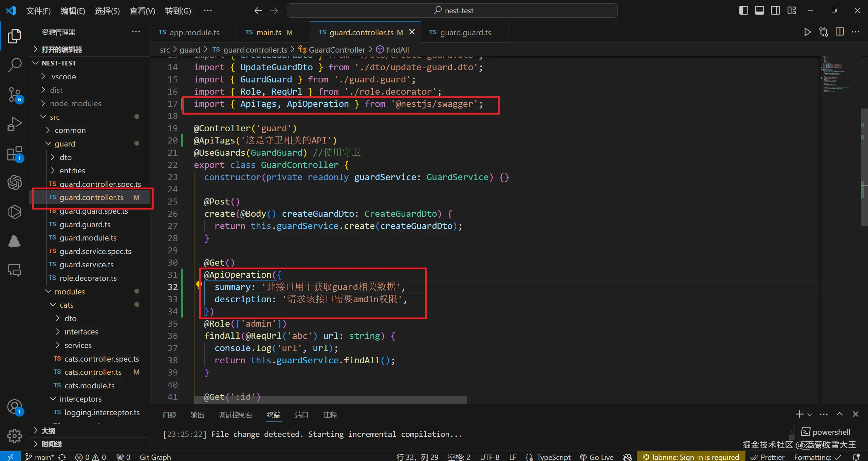Collapse the guard folder in explorer
The image size is (868, 461).
(x=65, y=144)
